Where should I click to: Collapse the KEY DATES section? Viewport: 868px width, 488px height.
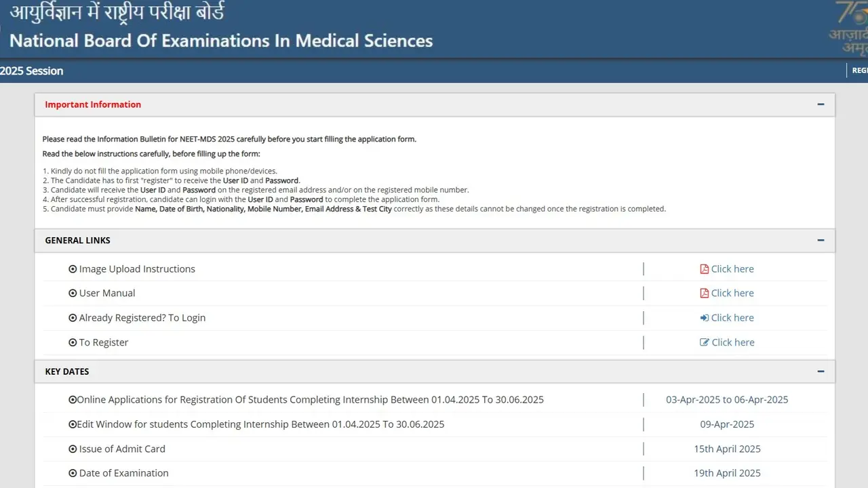[820, 371]
